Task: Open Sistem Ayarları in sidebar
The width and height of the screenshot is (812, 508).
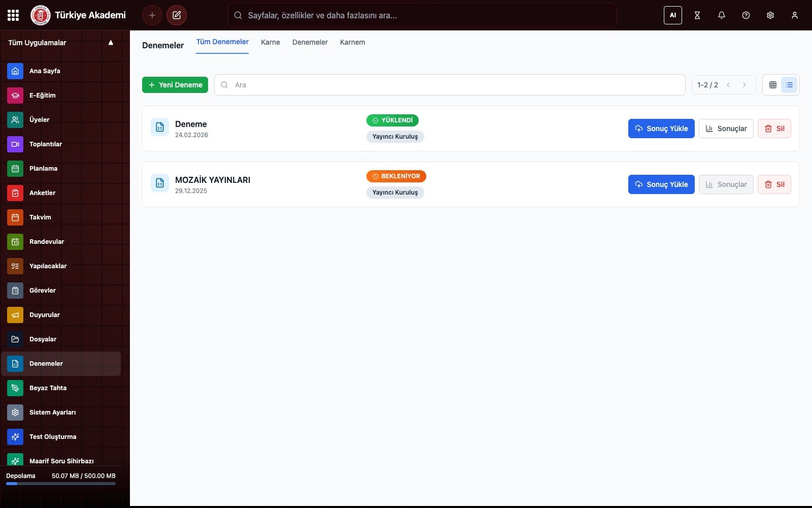Action: pyautogui.click(x=61, y=412)
